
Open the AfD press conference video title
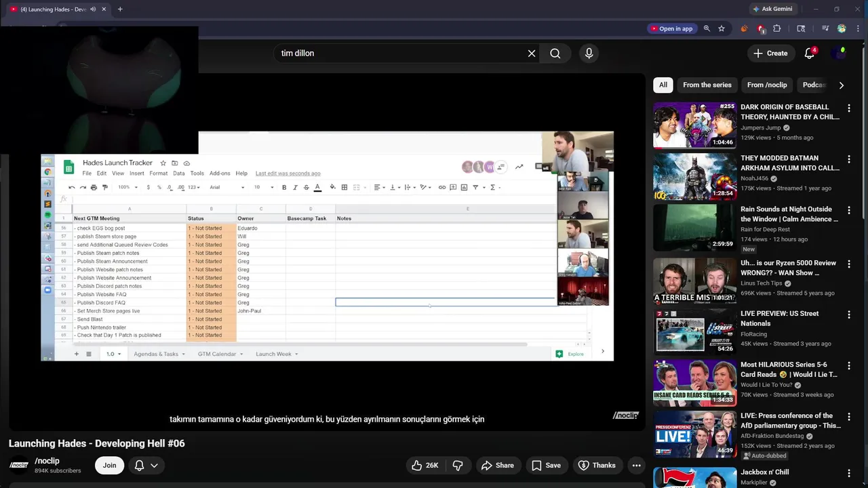coord(791,420)
